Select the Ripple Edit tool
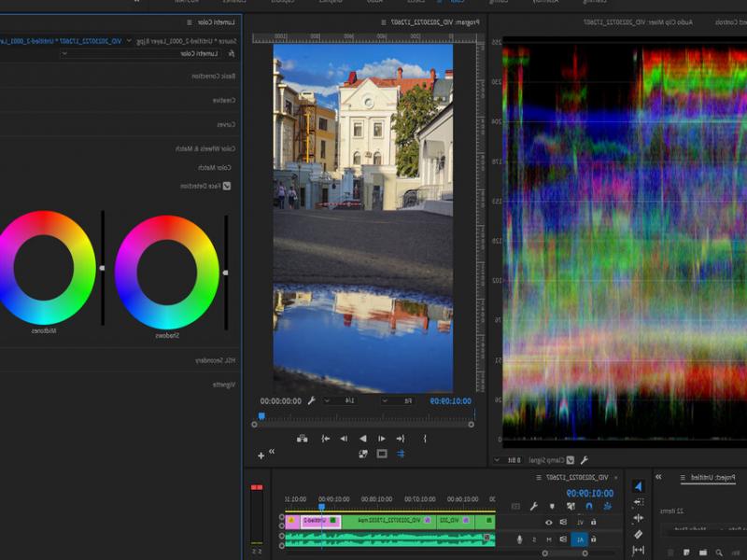 coord(638,518)
